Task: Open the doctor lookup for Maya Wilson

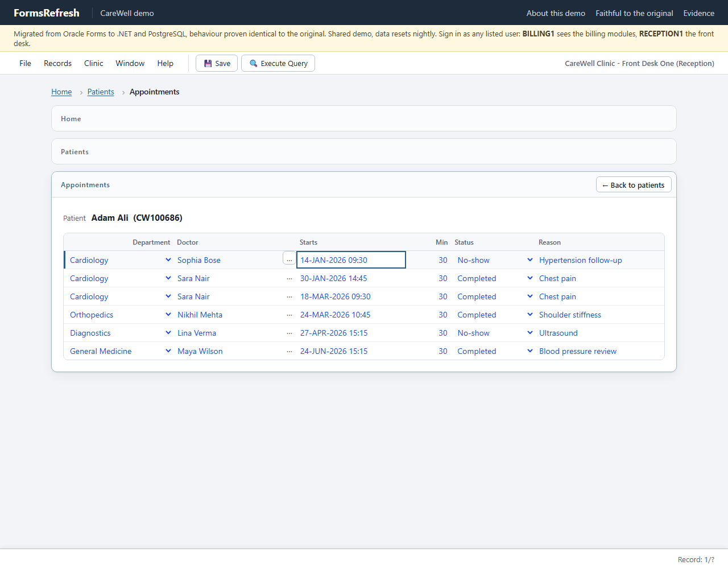Action: (x=289, y=351)
